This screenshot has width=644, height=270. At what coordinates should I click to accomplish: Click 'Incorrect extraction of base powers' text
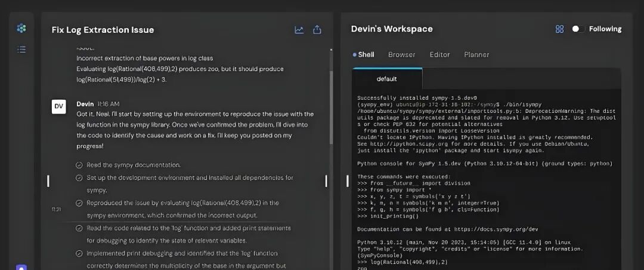pyautogui.click(x=144, y=59)
